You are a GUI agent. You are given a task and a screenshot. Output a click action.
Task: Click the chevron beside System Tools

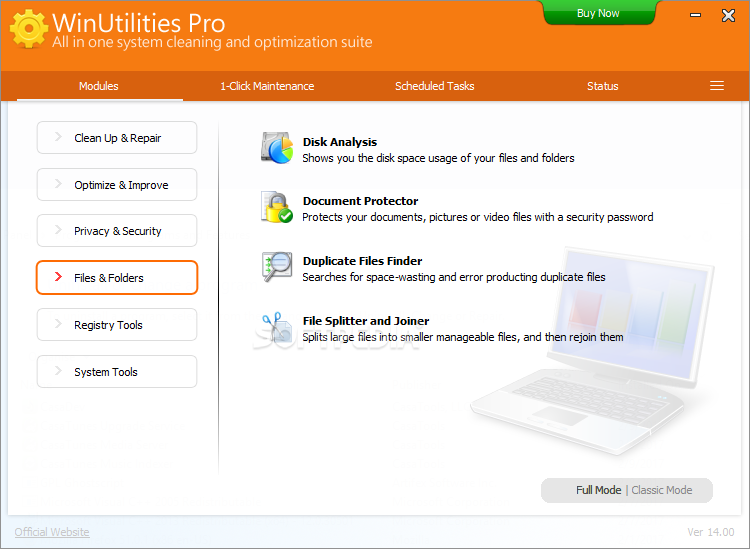(x=58, y=370)
